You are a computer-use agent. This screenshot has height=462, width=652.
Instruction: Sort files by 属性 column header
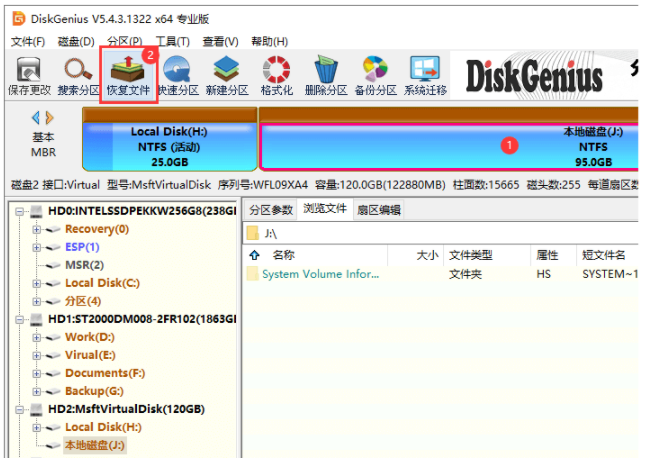(553, 255)
